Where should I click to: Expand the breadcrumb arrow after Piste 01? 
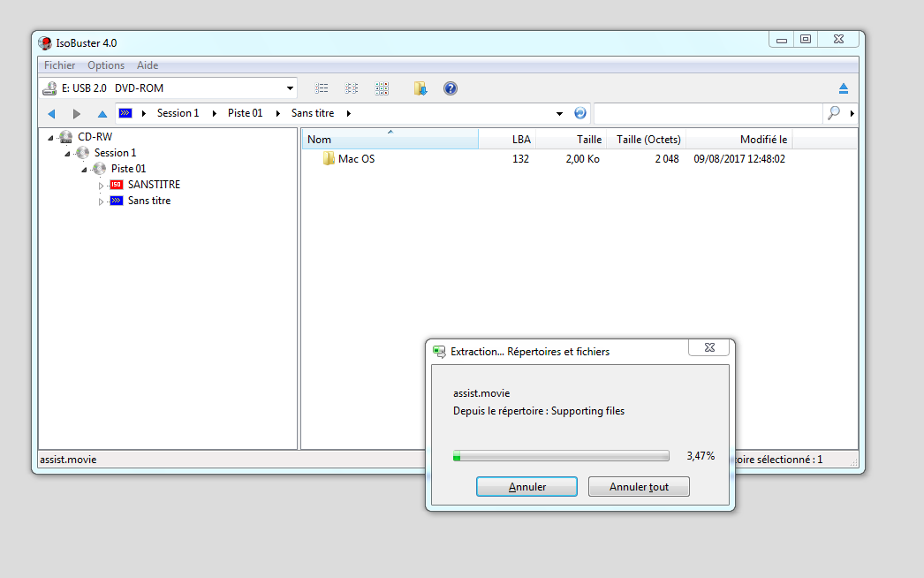coord(278,113)
